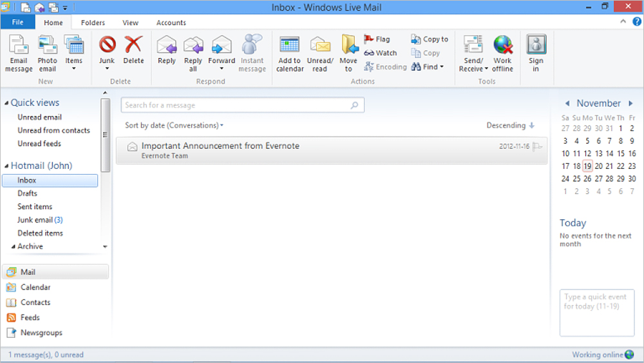This screenshot has width=644, height=363.
Task: Open the Accounts tab
Action: (x=171, y=23)
